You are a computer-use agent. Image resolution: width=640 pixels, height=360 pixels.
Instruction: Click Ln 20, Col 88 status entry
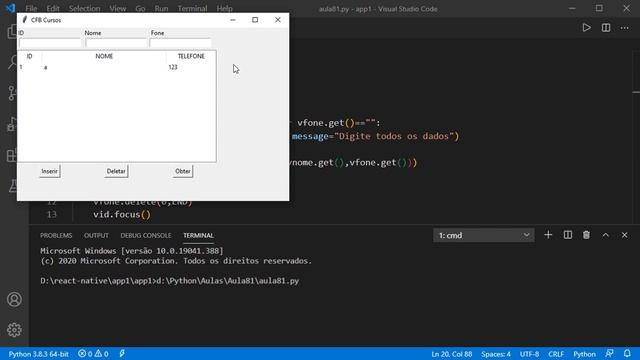tap(451, 354)
